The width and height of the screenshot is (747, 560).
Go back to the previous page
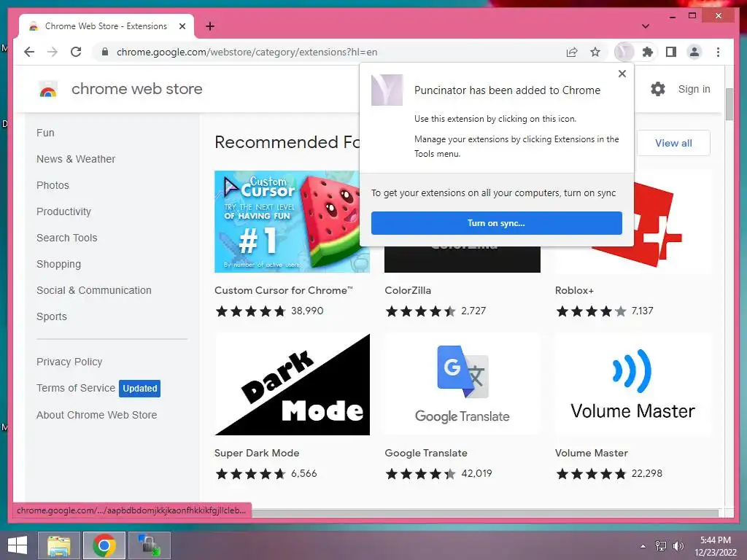click(x=29, y=52)
